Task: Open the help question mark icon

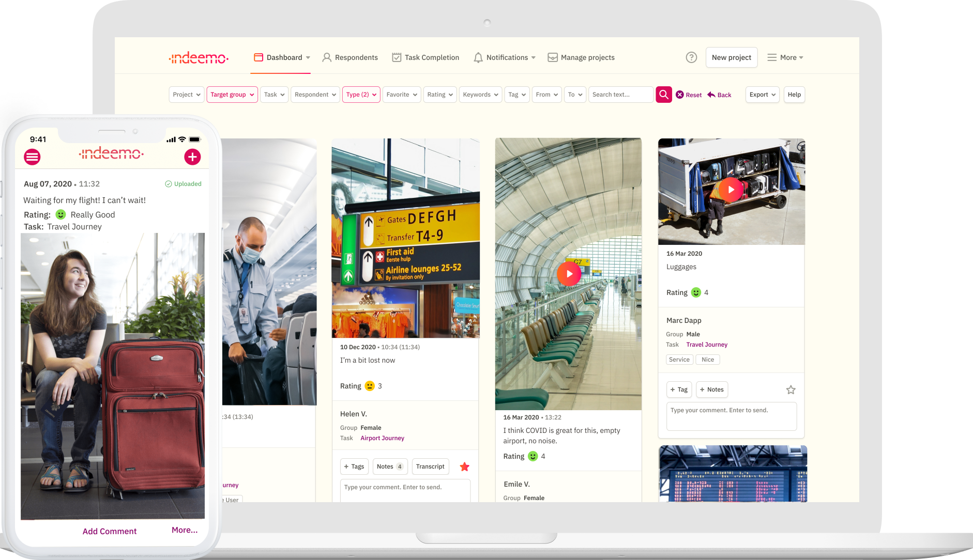Action: (x=691, y=57)
